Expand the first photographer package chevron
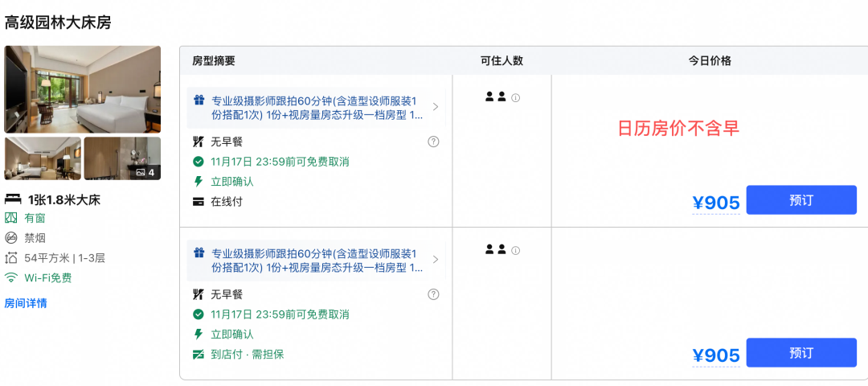 pos(435,107)
